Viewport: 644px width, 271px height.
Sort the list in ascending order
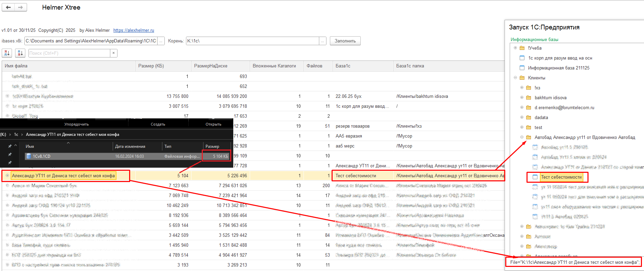(x=7, y=53)
